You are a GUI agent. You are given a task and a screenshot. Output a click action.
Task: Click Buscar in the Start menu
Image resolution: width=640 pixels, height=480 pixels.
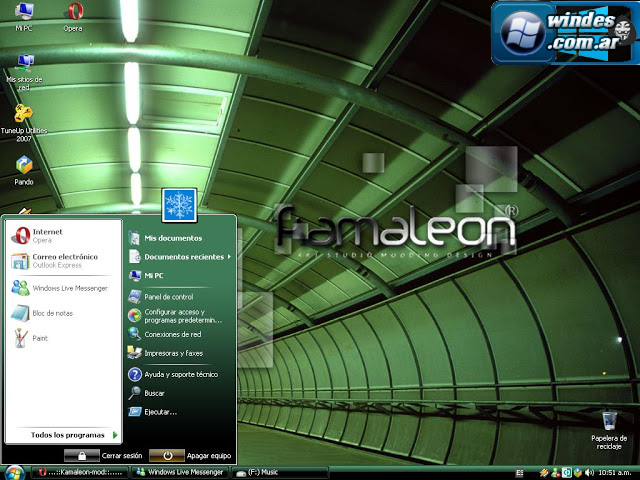180,393
